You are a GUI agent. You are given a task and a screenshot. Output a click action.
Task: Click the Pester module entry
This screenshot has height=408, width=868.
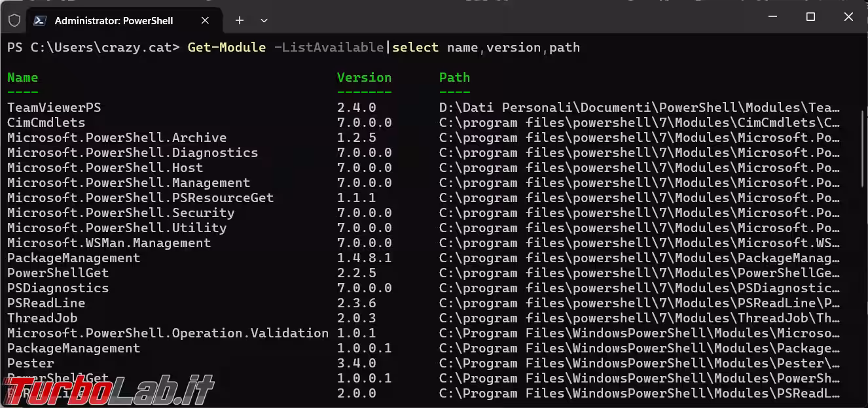click(x=31, y=364)
